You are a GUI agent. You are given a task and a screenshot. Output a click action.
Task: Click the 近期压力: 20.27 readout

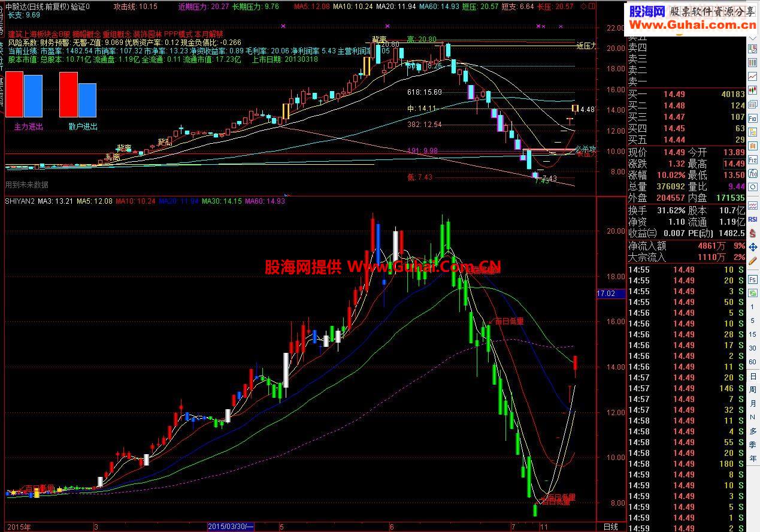pos(204,7)
